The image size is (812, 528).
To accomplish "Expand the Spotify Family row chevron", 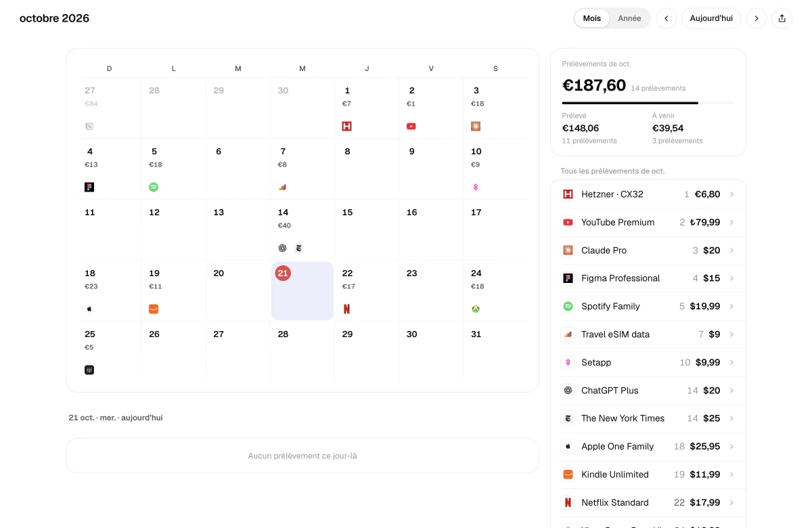I will pos(731,306).
